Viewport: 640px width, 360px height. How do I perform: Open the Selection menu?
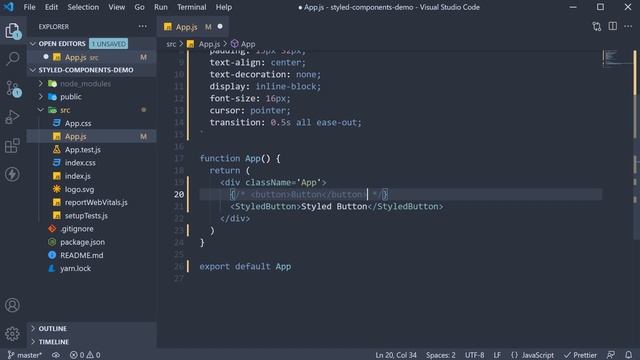[83, 7]
